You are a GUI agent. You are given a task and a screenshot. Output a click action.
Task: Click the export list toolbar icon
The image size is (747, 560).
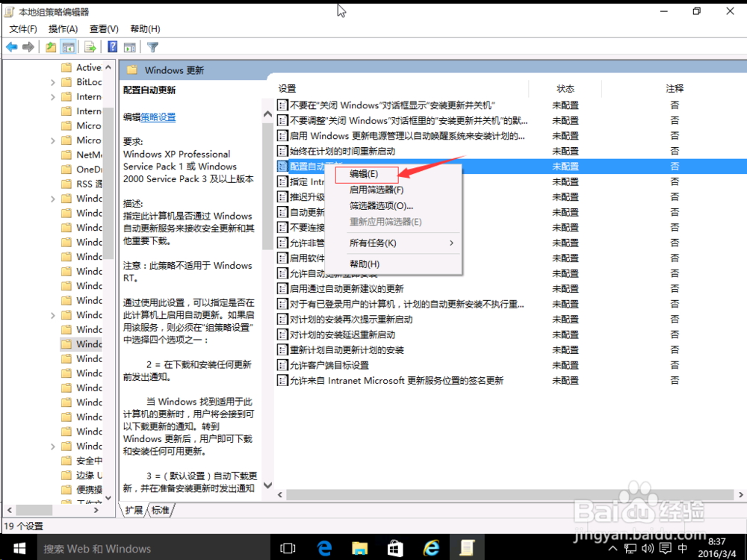pos(89,46)
